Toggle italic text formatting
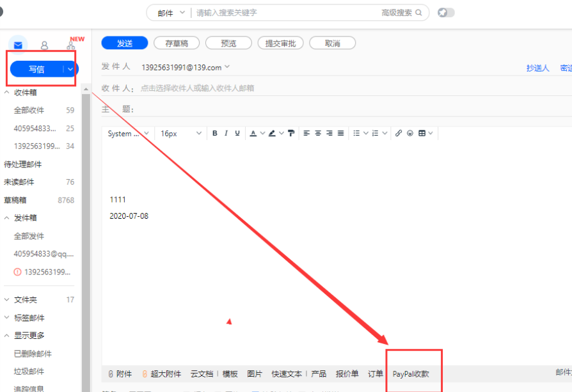Viewport: 572px width, 392px height. click(x=226, y=133)
